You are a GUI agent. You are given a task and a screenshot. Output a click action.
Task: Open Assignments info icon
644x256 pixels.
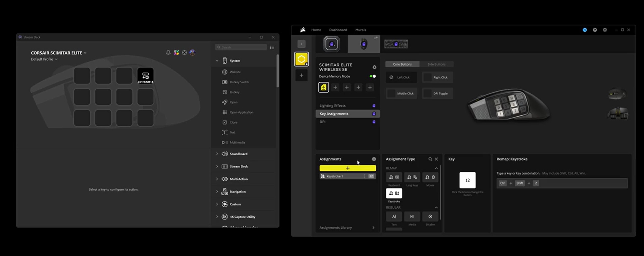pyautogui.click(x=374, y=159)
